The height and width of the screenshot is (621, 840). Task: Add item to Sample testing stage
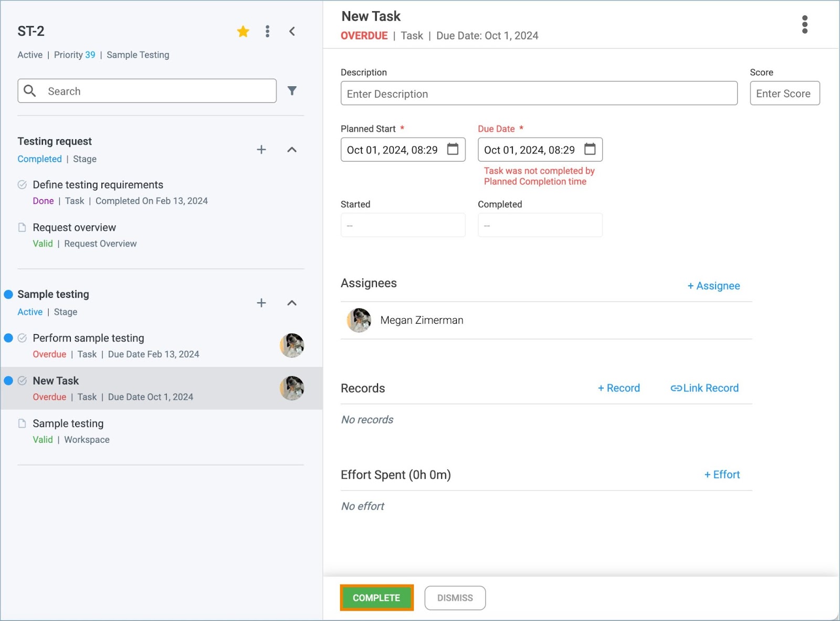point(261,303)
